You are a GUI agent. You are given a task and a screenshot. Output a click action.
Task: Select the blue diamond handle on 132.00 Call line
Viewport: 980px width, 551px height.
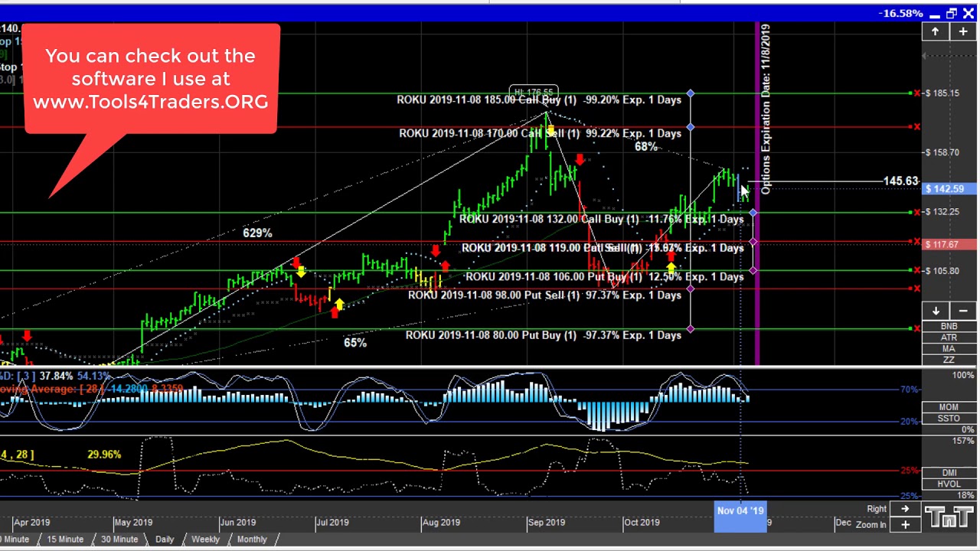(x=753, y=212)
